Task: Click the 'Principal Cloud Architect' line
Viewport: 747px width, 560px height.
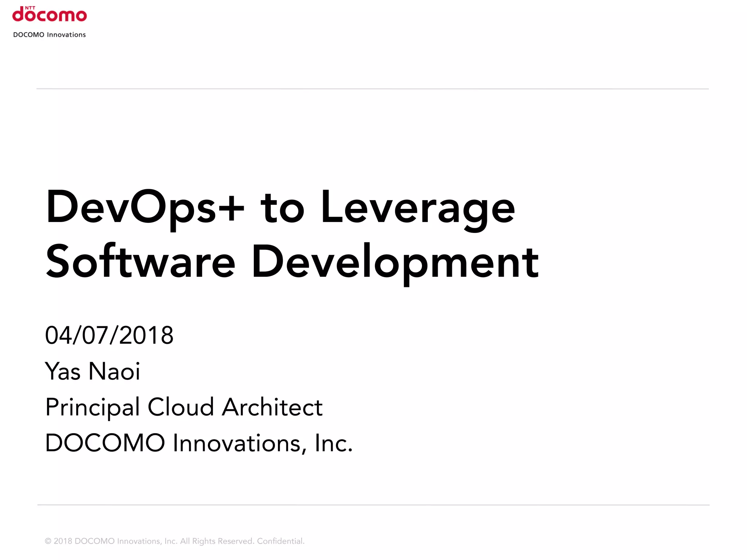Action: [x=184, y=408]
